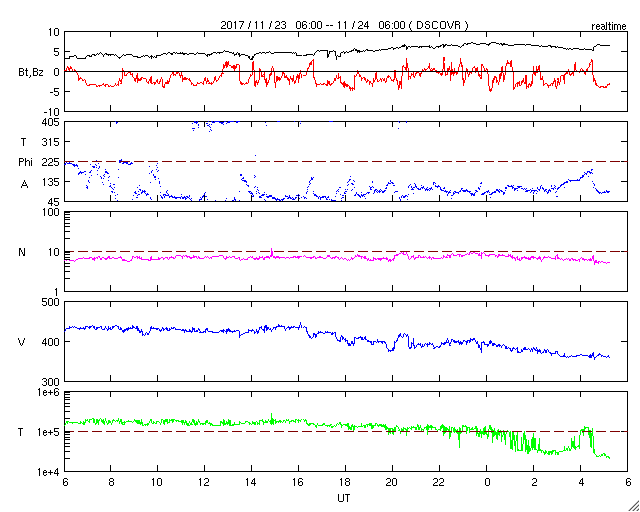This screenshot has height=512, width=640.
Task: Click the '1e+5' temperature tick value
Action: (x=50, y=432)
